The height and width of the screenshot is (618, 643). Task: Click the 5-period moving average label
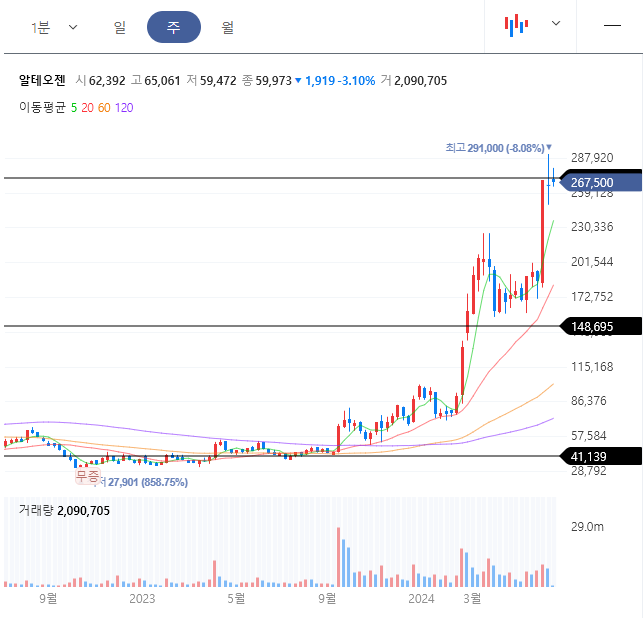click(x=74, y=108)
